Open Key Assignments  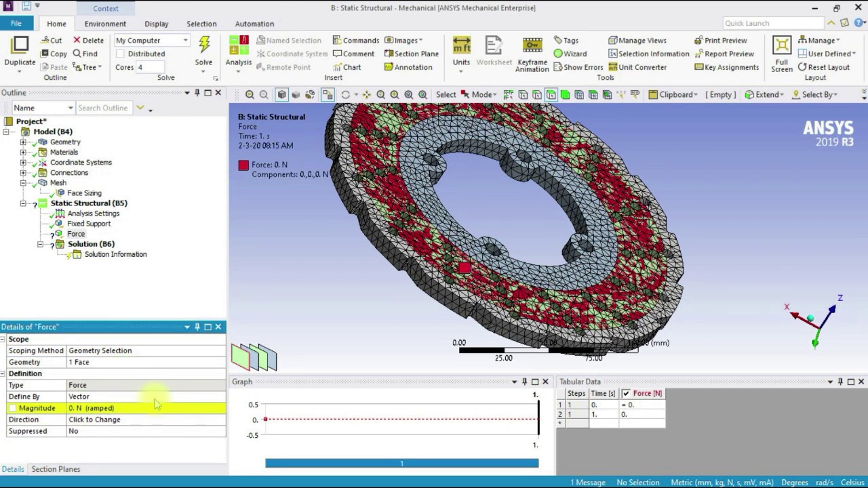pyautogui.click(x=726, y=67)
